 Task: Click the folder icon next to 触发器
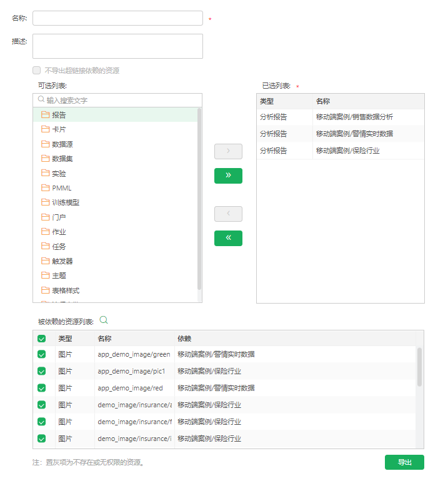(x=45, y=260)
